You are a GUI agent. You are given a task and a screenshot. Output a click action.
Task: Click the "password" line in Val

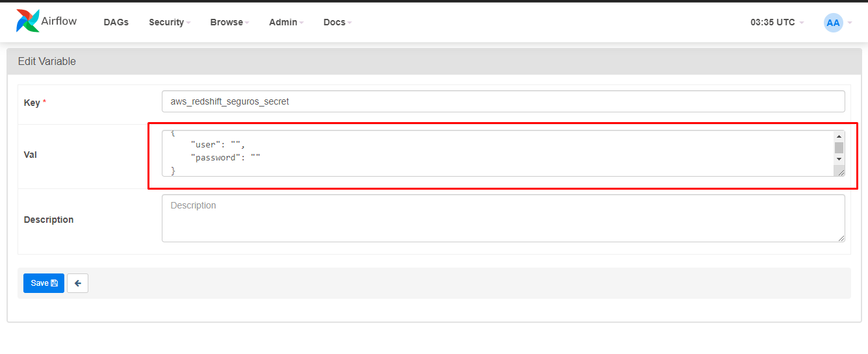click(x=225, y=158)
